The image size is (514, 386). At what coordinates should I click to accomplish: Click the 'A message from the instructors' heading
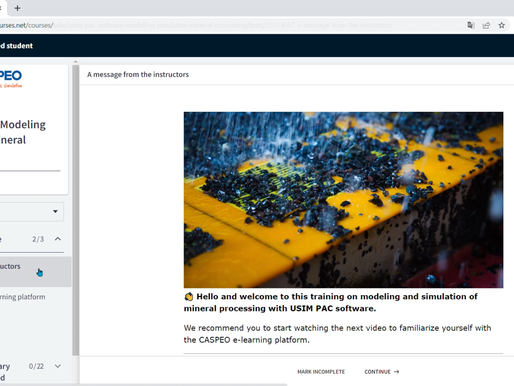pos(138,74)
